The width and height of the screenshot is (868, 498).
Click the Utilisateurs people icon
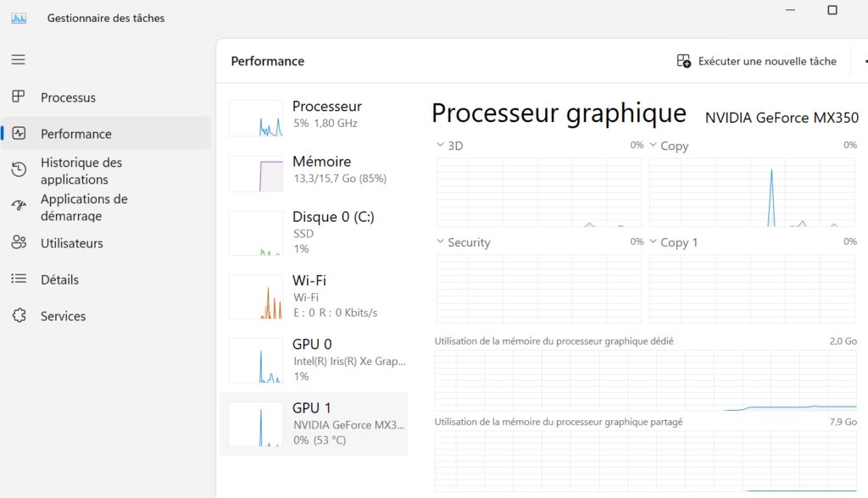coord(19,242)
